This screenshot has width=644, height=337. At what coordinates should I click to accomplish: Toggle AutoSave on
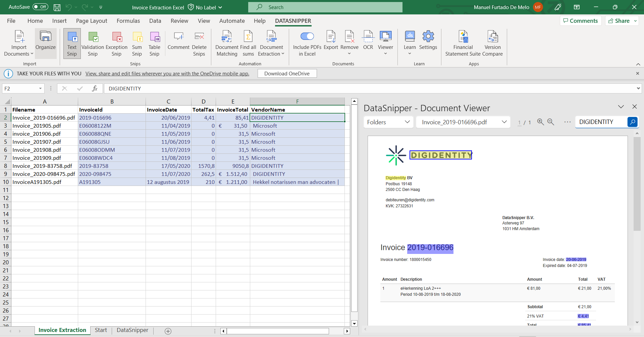[40, 7]
